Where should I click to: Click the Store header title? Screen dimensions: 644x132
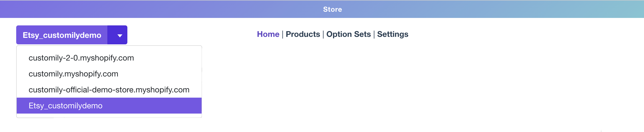click(x=332, y=9)
